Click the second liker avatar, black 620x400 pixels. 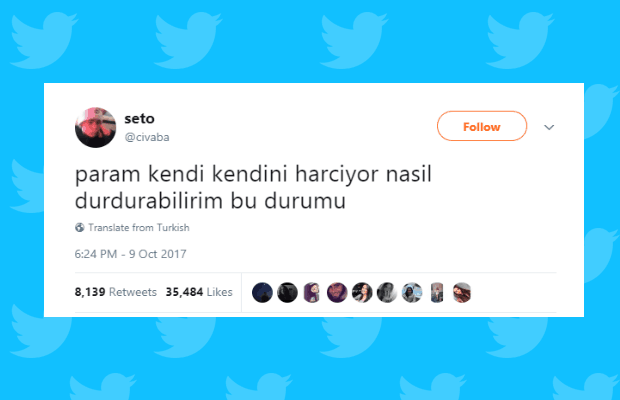tap(287, 293)
